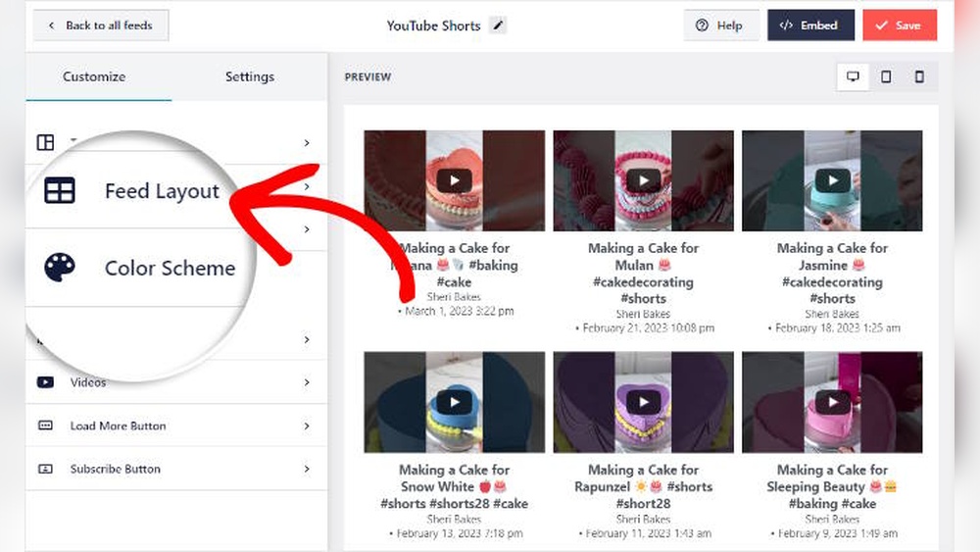Play the Making a Cake for Snow White video
This screenshot has height=552, width=980.
454,402
